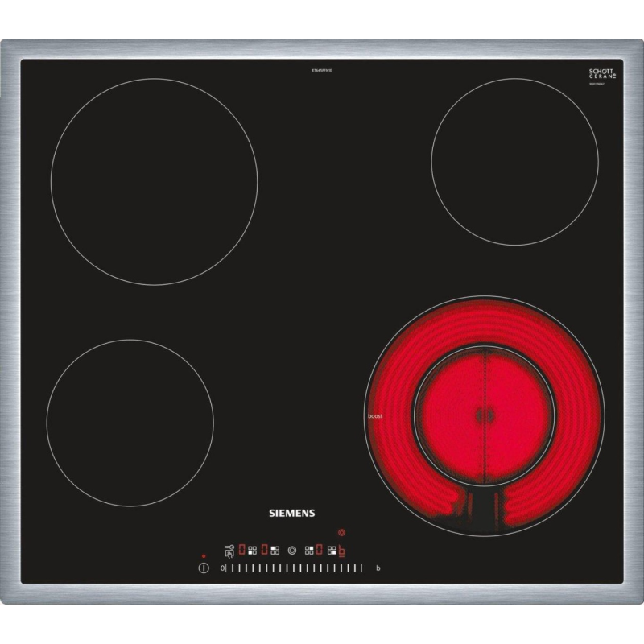Select zone selector just right of dual-ring symbol
The height and width of the screenshot is (644, 644).
[308, 551]
